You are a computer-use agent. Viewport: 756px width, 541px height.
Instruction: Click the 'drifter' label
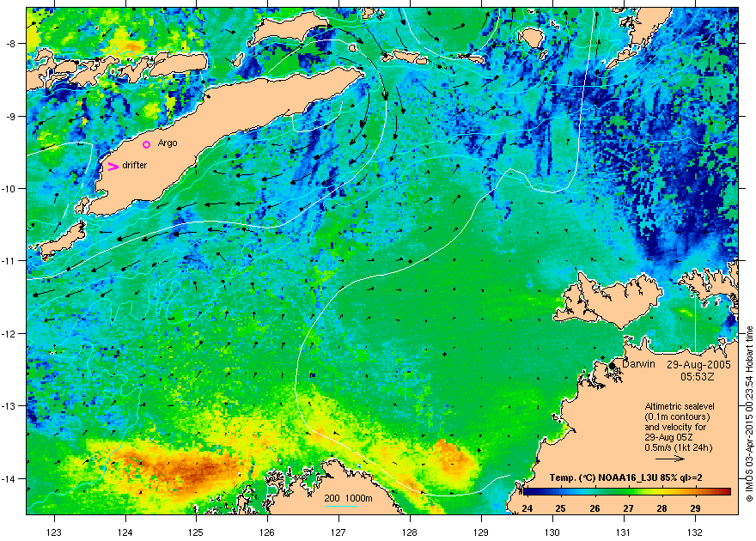[x=135, y=165]
